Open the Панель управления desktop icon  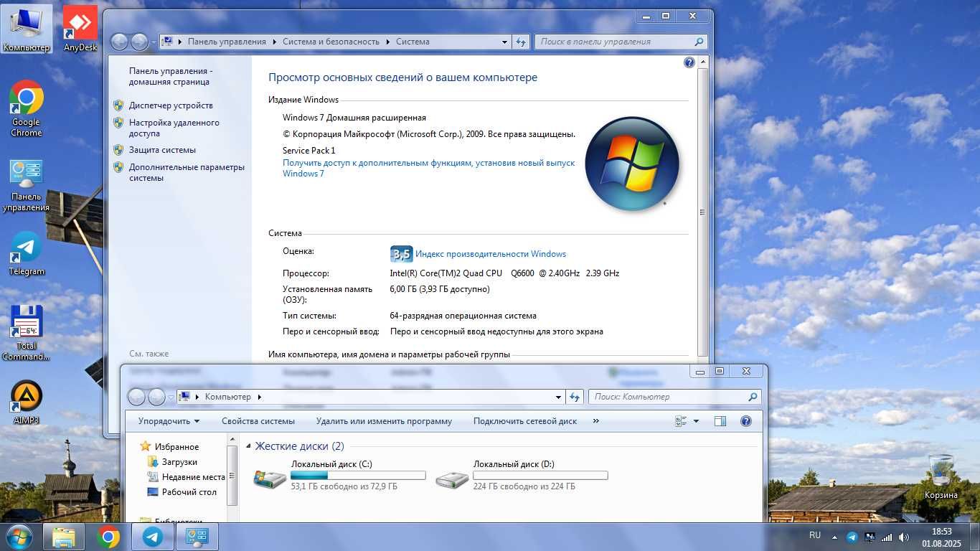(x=27, y=185)
